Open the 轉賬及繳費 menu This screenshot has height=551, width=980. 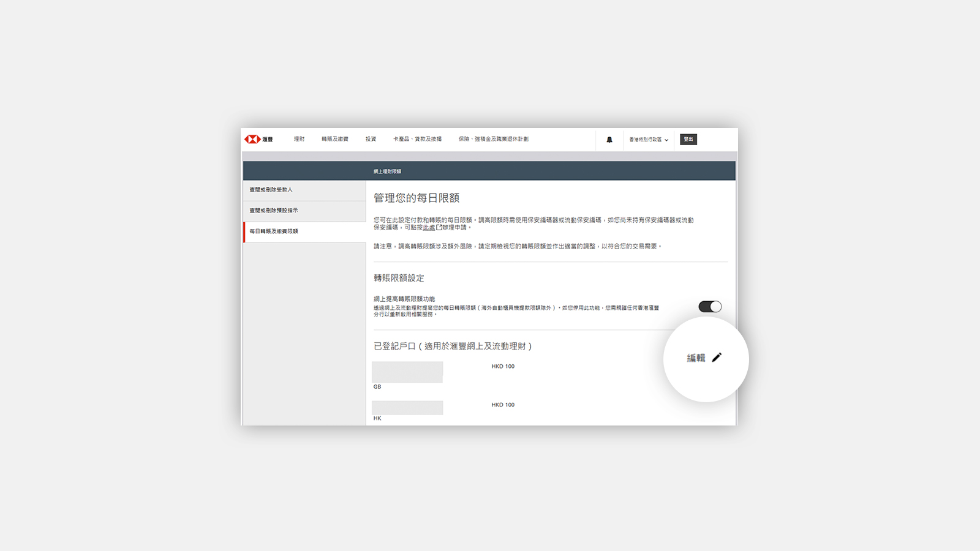(x=335, y=139)
